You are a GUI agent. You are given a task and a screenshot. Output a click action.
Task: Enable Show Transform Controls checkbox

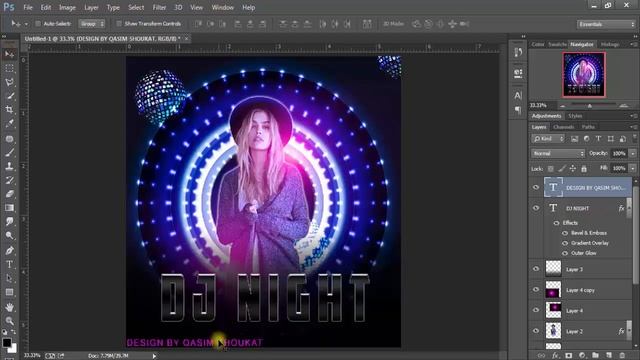point(119,24)
